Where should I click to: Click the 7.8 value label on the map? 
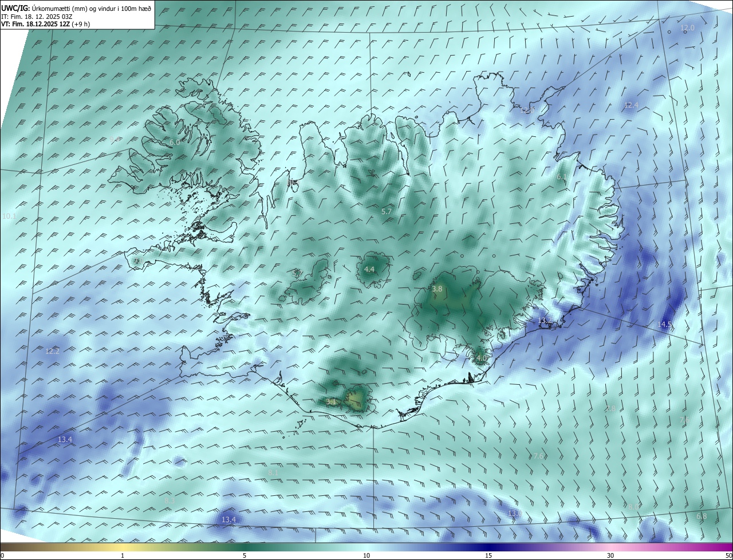(x=610, y=409)
